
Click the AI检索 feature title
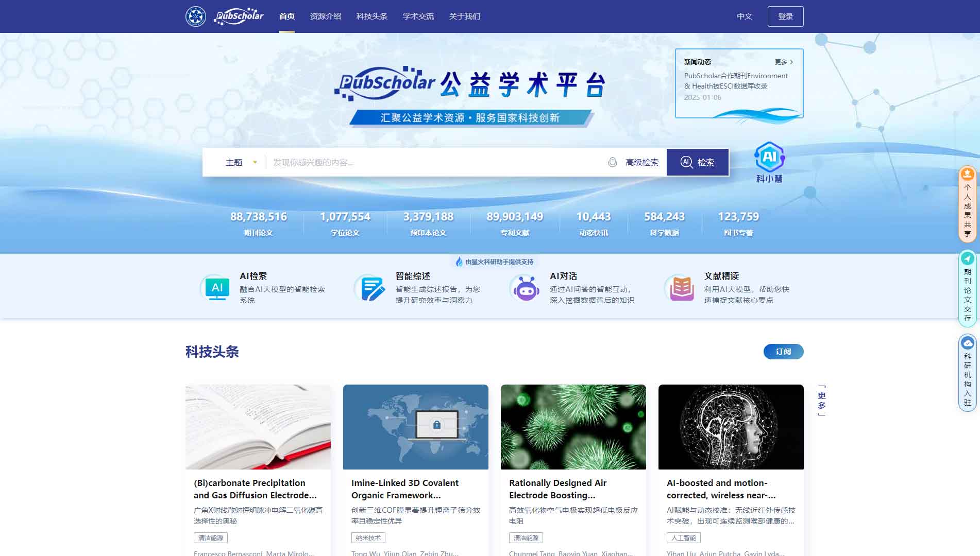click(x=253, y=276)
